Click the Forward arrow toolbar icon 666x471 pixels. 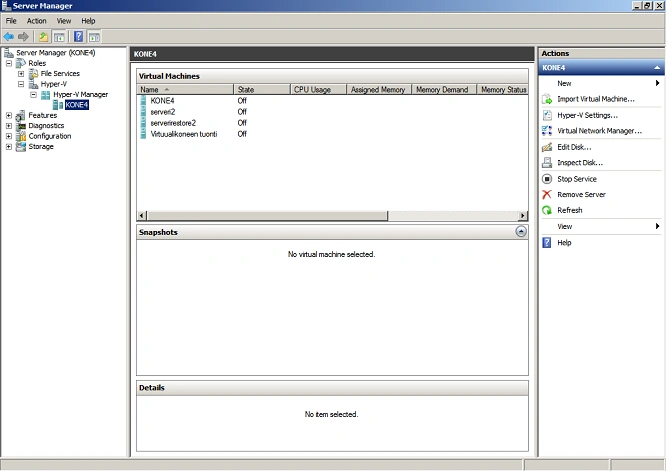point(23,37)
